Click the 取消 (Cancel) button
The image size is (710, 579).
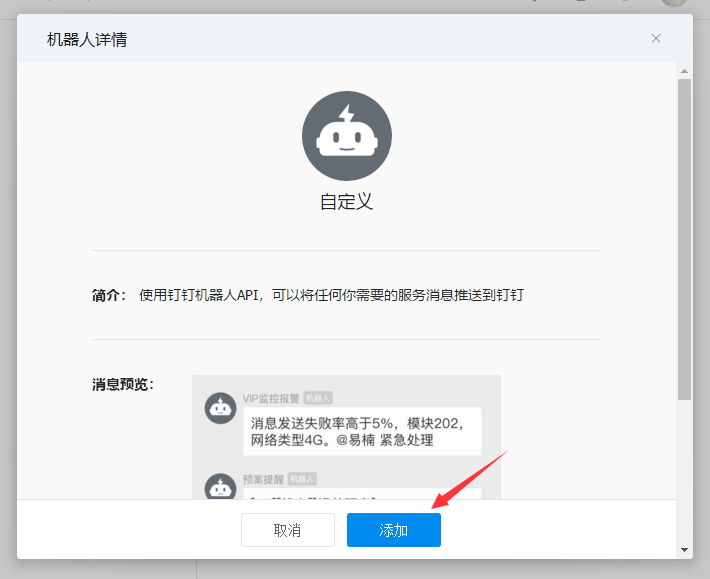tap(288, 530)
